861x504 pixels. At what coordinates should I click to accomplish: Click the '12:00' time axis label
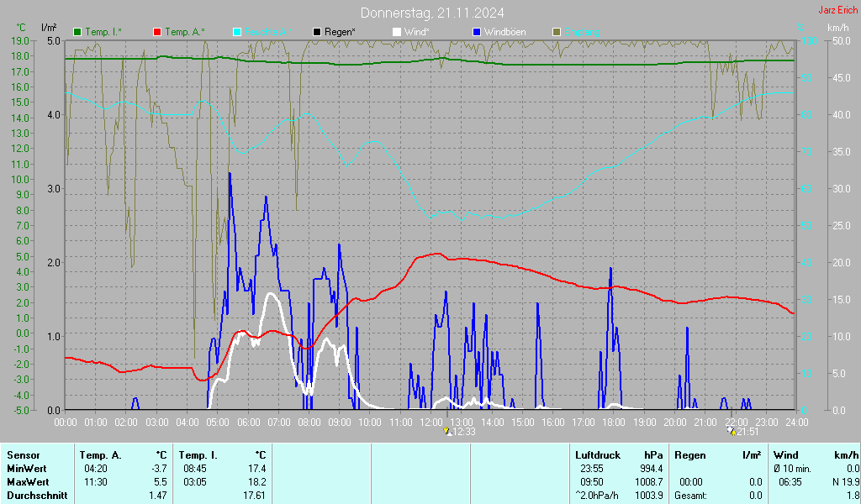click(431, 423)
